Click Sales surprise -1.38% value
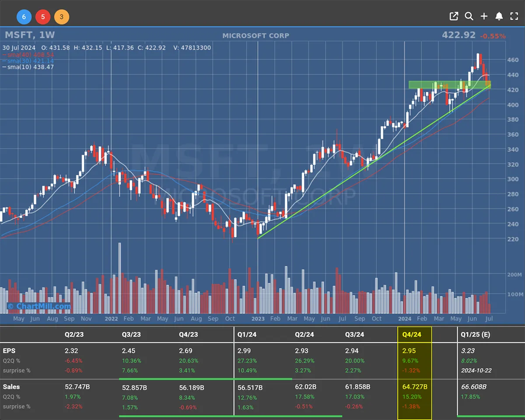 click(x=411, y=407)
